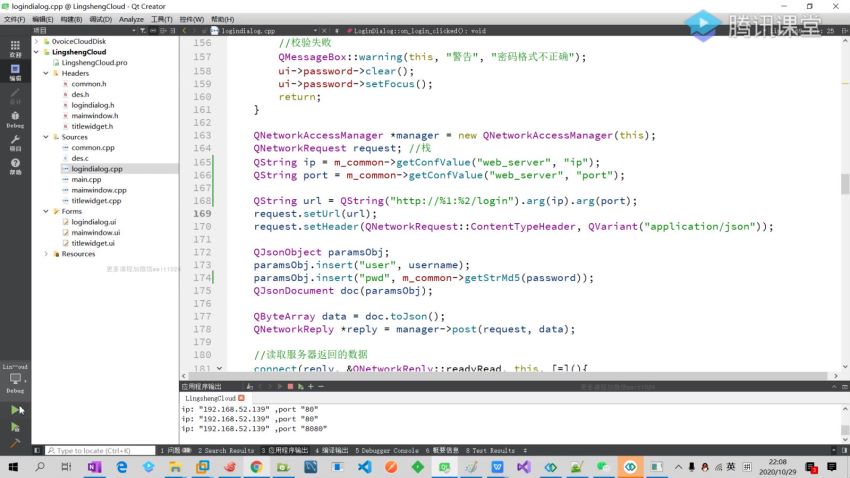850x478 pixels.
Task: Open the 构建(B) menu
Action: click(71, 19)
